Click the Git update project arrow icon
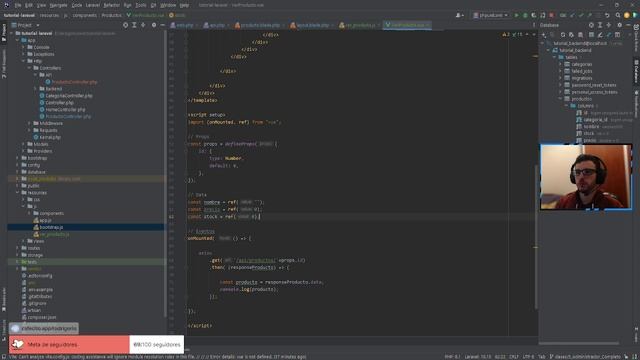The image size is (640, 360). pyautogui.click(x=572, y=15)
